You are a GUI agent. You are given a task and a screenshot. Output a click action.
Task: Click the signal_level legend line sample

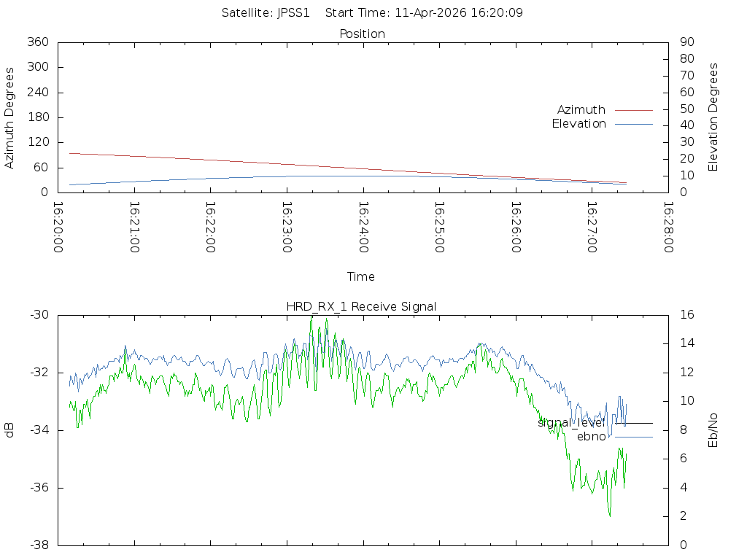(x=633, y=423)
